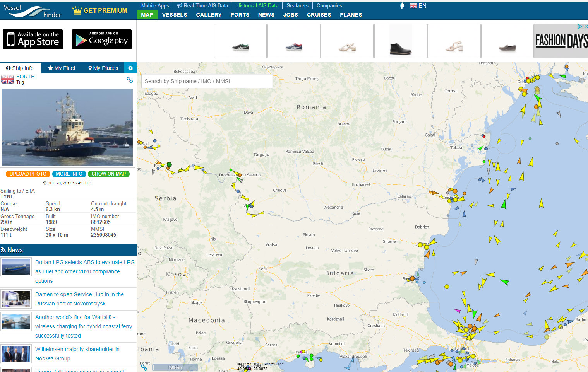
Task: Click the FORTH vessel name link
Action: 26,77
